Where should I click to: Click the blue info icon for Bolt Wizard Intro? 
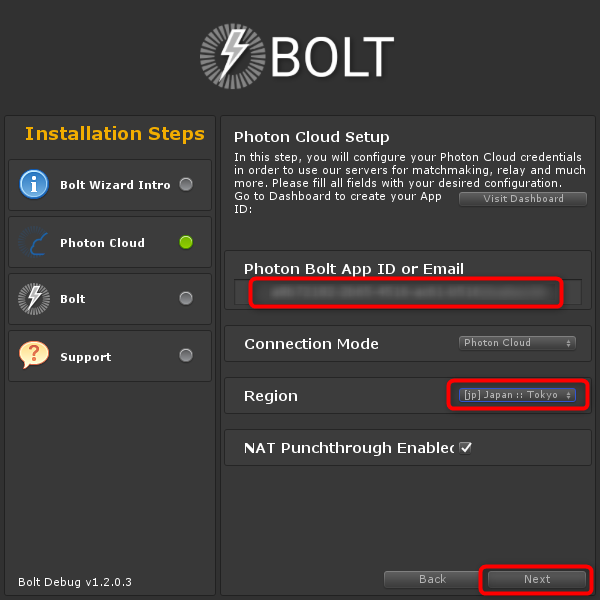(34, 184)
